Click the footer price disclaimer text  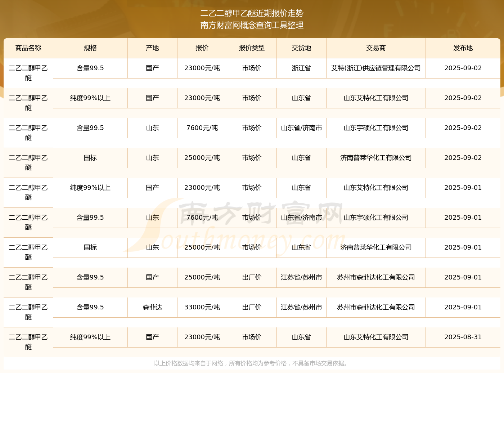pyautogui.click(x=252, y=363)
